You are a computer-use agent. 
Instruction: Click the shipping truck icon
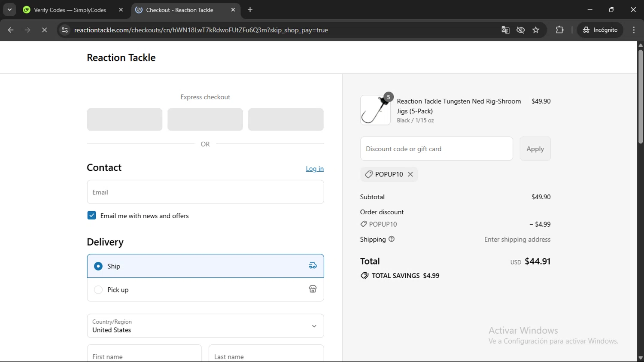coord(313,266)
